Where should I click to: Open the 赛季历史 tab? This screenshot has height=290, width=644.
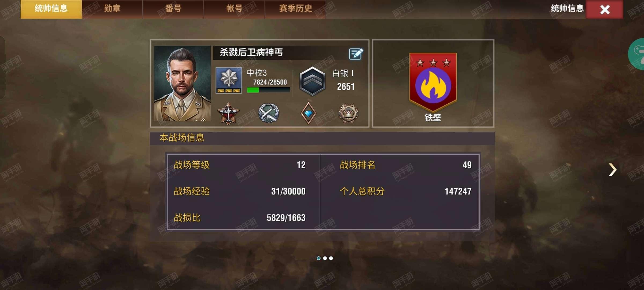296,9
